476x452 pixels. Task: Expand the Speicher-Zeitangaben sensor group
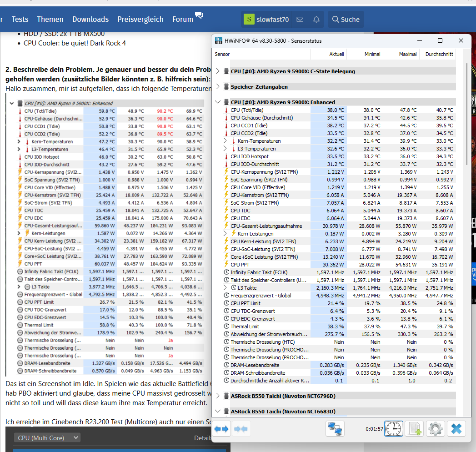coord(218,86)
